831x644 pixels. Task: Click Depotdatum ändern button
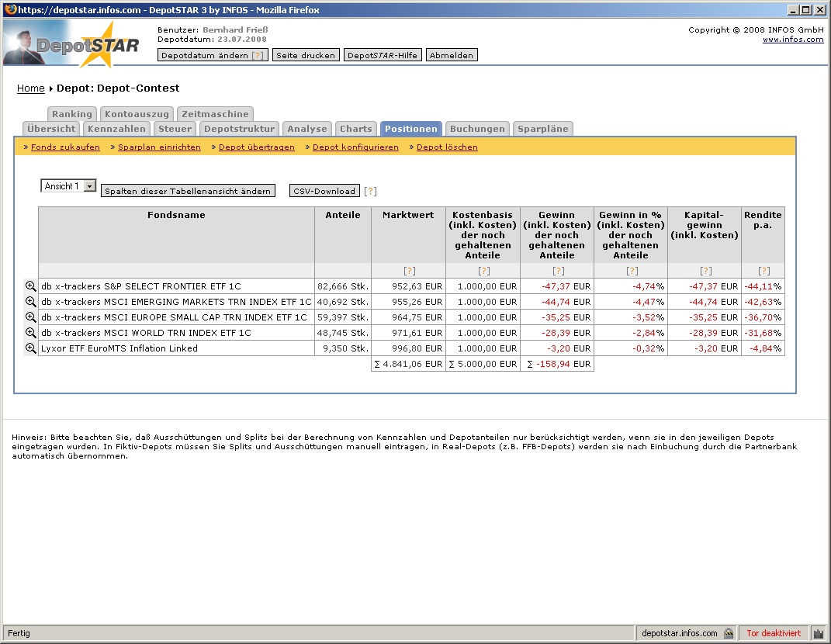coord(213,55)
